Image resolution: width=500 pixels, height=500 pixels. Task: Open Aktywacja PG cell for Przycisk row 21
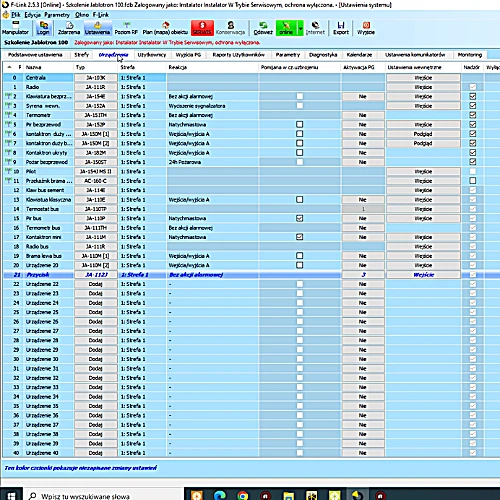click(363, 275)
